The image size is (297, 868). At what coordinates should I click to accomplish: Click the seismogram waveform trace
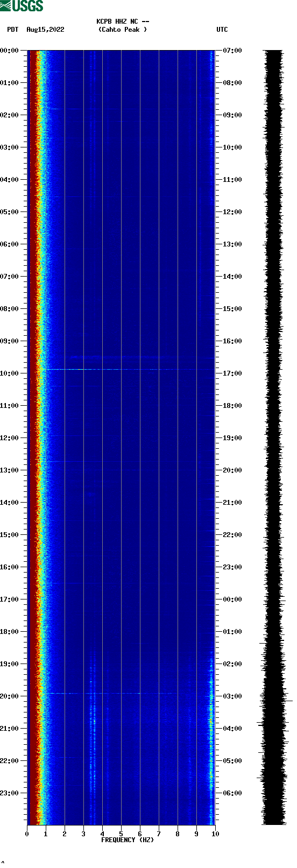pos(274,437)
